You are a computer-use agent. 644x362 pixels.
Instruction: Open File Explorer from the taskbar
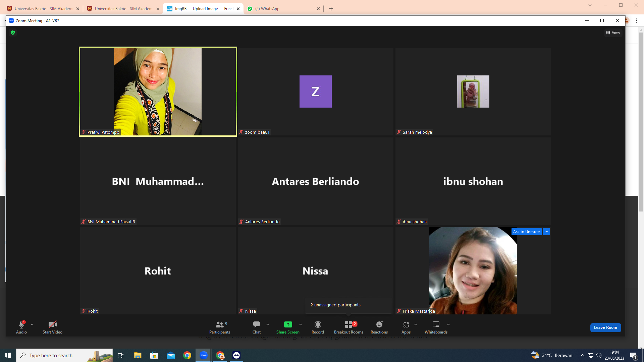[138, 355]
